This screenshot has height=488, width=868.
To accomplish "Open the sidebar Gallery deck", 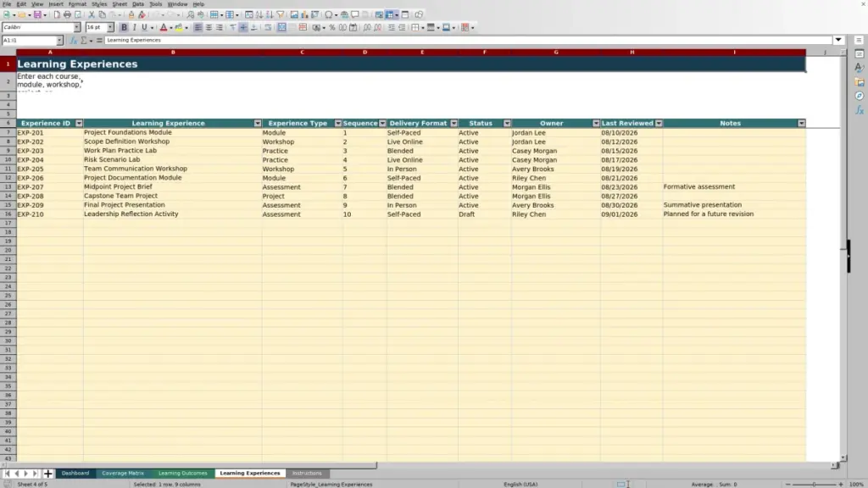I will click(860, 82).
